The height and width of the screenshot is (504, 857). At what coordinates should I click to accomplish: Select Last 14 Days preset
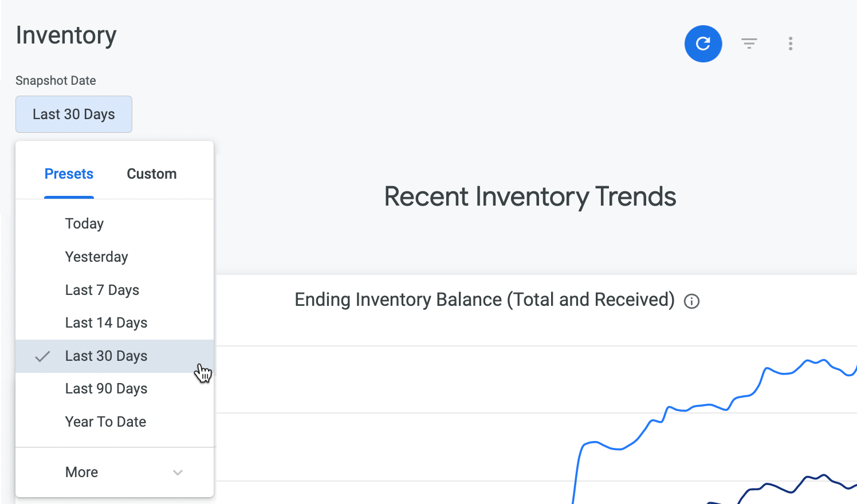click(x=106, y=323)
